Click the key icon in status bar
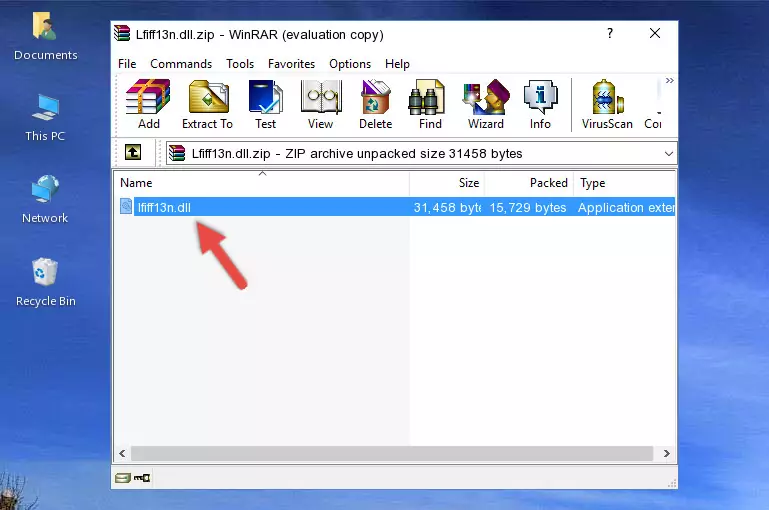Screen dimensions: 769x510 [x=142, y=477]
